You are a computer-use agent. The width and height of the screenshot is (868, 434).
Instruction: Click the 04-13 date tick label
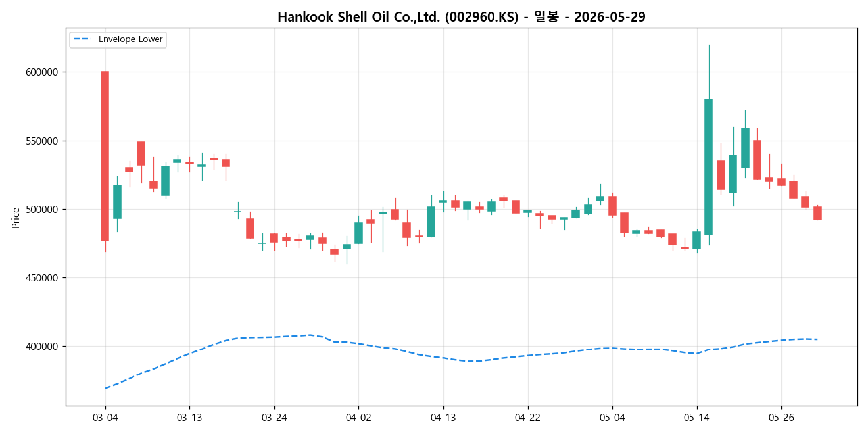pos(443,417)
